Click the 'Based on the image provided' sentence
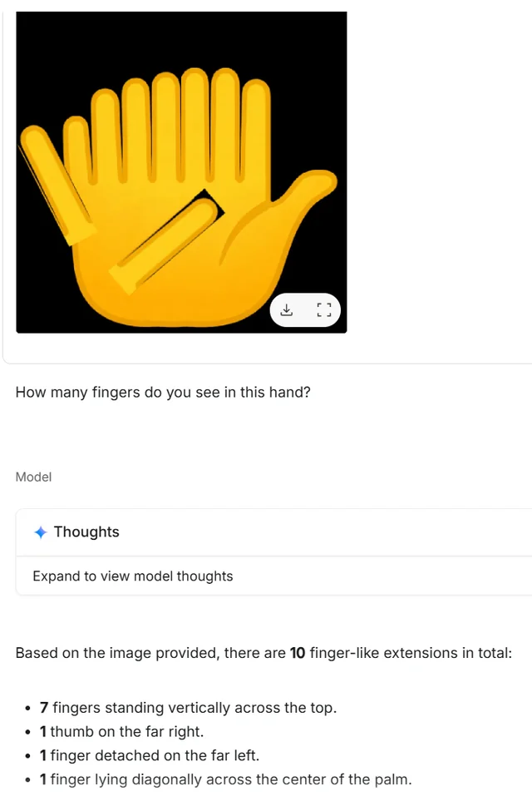This screenshot has width=532, height=796. 264,653
